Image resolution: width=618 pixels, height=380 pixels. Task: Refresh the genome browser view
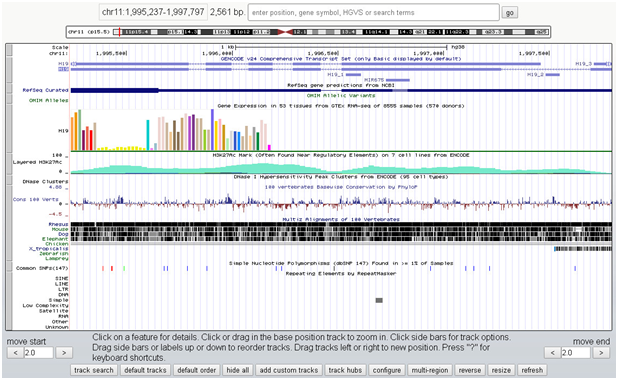tap(532, 370)
